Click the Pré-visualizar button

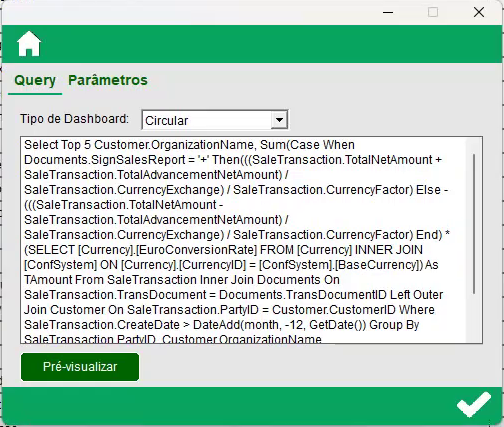click(80, 367)
